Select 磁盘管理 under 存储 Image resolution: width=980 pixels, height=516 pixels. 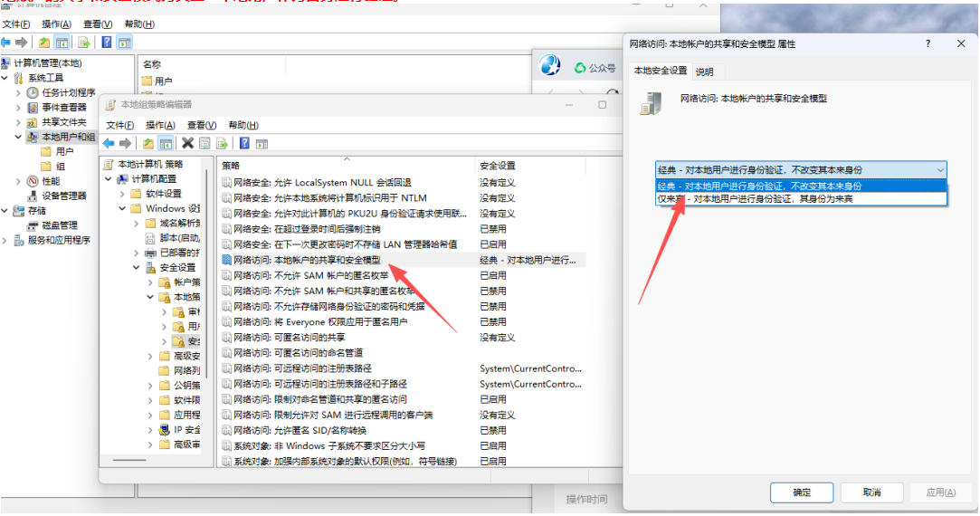coord(59,225)
